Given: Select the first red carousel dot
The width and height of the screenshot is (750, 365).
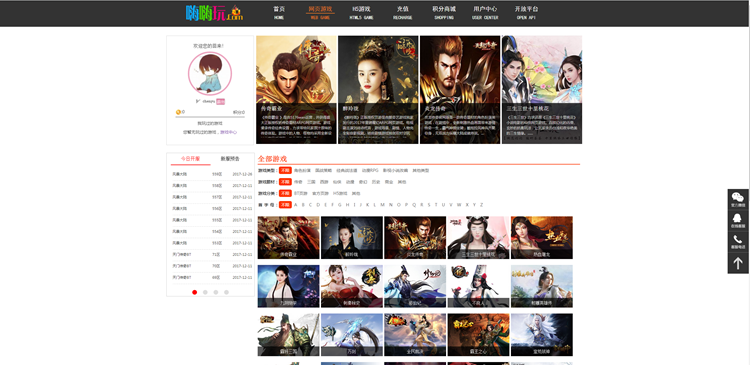Looking at the screenshot, I should click(194, 292).
